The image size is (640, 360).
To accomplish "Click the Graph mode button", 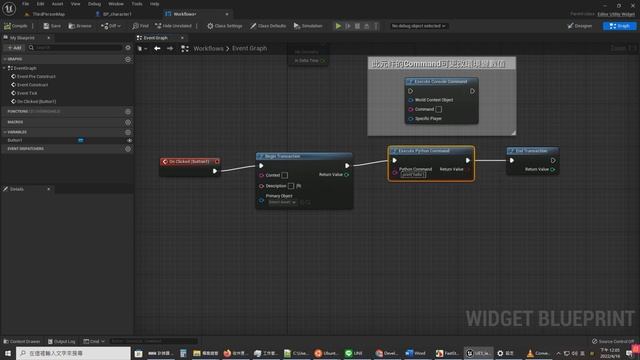I will [x=619, y=26].
